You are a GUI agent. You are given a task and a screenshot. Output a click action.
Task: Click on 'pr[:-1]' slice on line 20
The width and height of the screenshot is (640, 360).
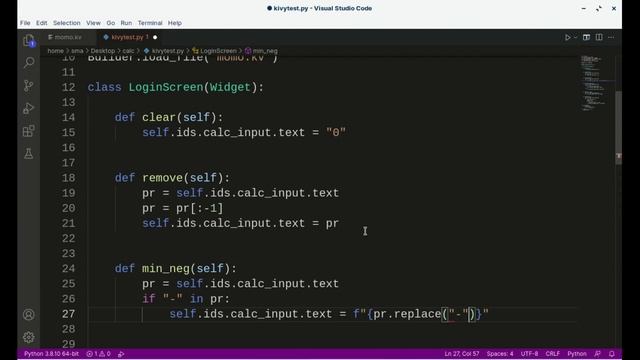point(200,208)
